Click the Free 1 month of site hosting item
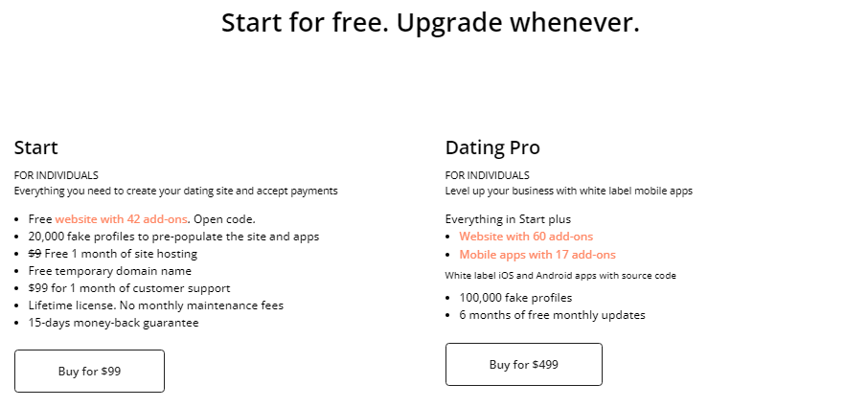The width and height of the screenshot is (868, 407). pyautogui.click(x=113, y=254)
